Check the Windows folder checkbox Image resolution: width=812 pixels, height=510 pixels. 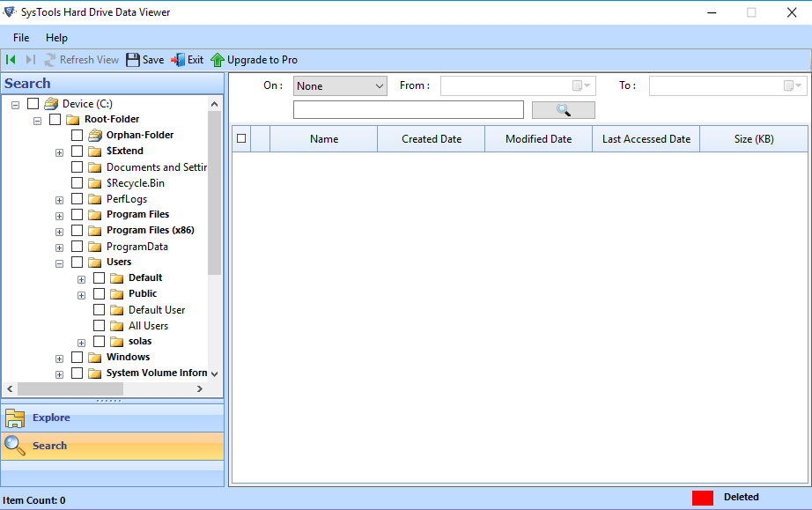pyautogui.click(x=78, y=358)
